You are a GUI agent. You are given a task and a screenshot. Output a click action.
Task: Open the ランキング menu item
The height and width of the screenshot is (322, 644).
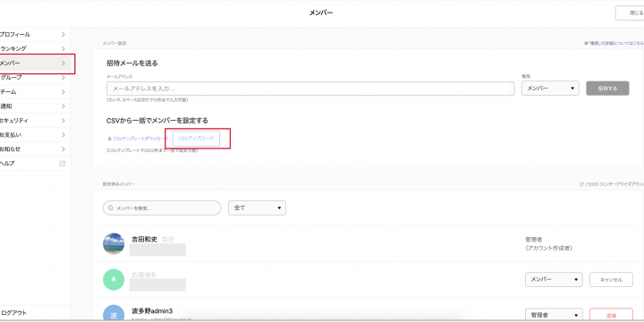coord(34,49)
